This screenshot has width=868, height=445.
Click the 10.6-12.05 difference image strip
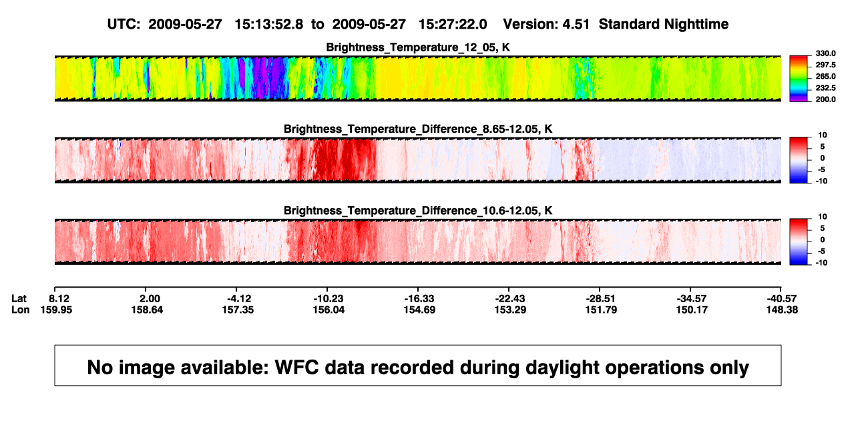pos(418,242)
